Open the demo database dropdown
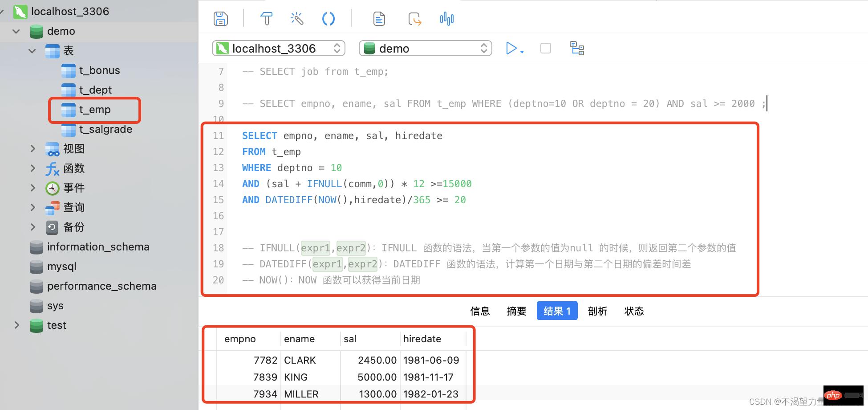The width and height of the screenshot is (868, 410). 425,48
